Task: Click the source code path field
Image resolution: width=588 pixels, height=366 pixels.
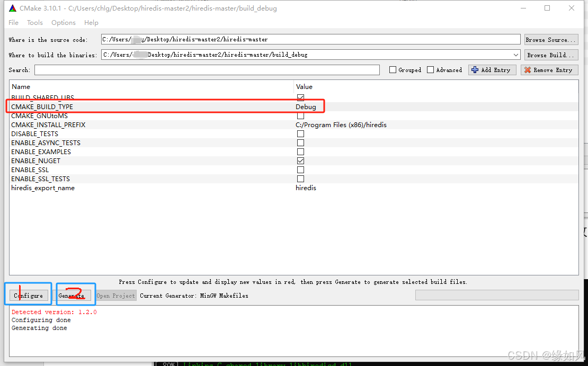Action: [310, 39]
